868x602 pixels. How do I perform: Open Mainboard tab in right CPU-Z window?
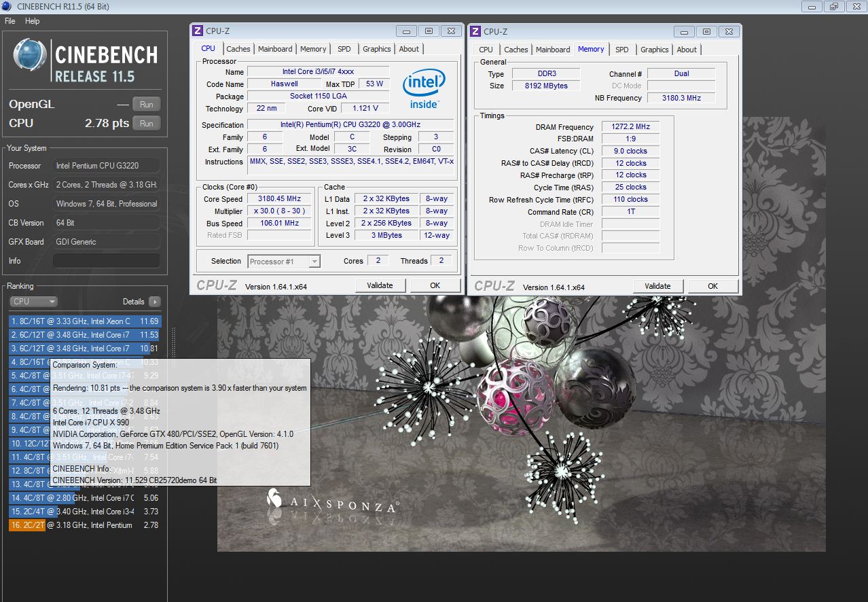[x=553, y=50]
